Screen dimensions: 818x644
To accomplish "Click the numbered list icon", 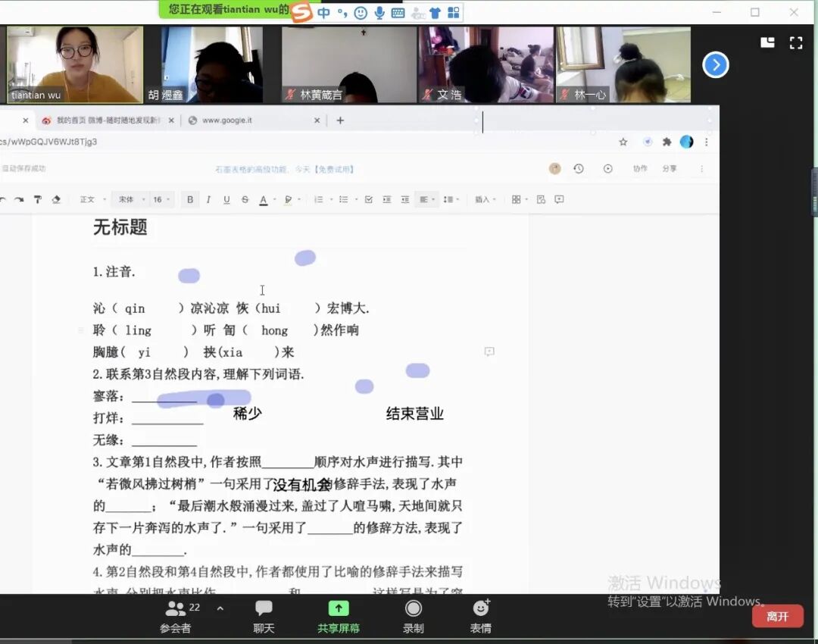I will pyautogui.click(x=318, y=199).
